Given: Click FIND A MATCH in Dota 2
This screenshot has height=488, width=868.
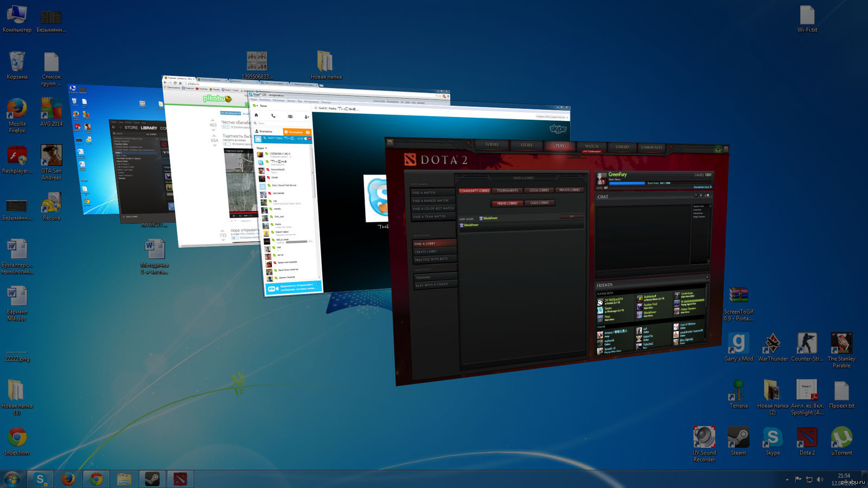Looking at the screenshot, I should pos(433,192).
